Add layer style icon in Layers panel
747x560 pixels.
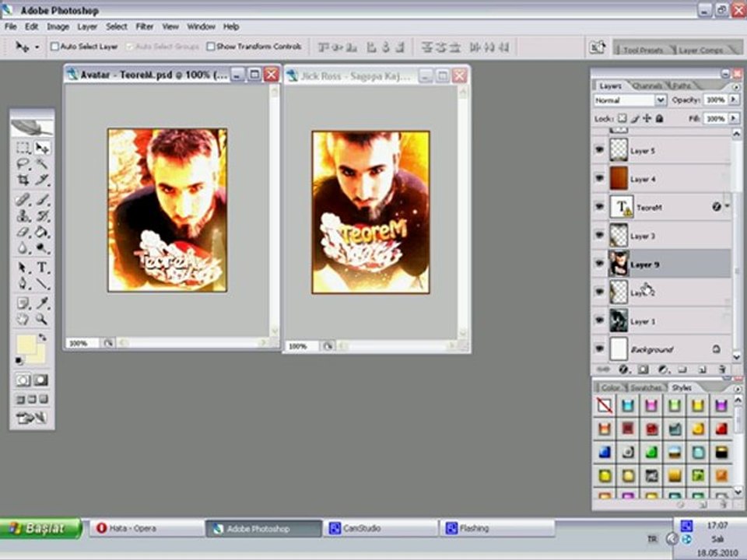tap(623, 369)
